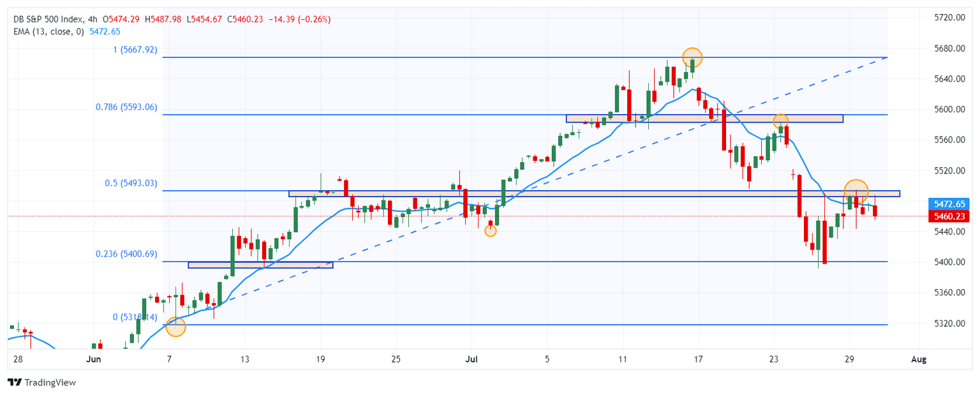The height and width of the screenshot is (395, 980).
Task: Click the small orange circle at early July low
Action: coord(490,231)
